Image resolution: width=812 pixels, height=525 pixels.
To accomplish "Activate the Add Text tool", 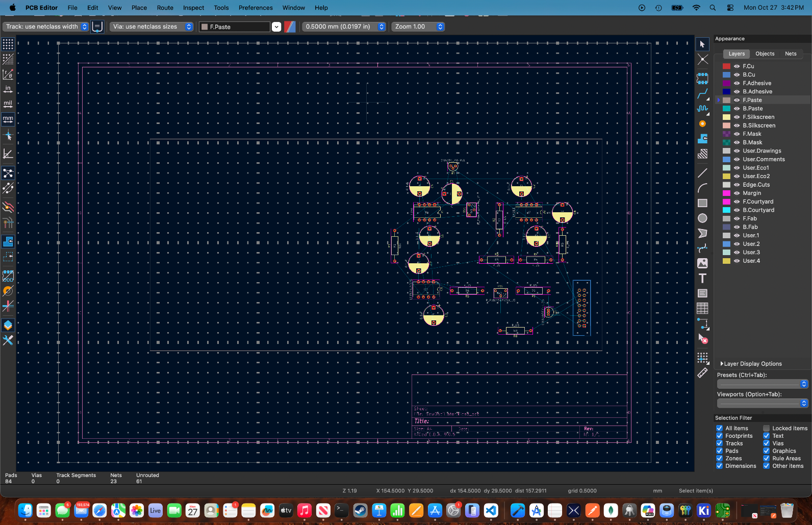I will click(x=702, y=278).
